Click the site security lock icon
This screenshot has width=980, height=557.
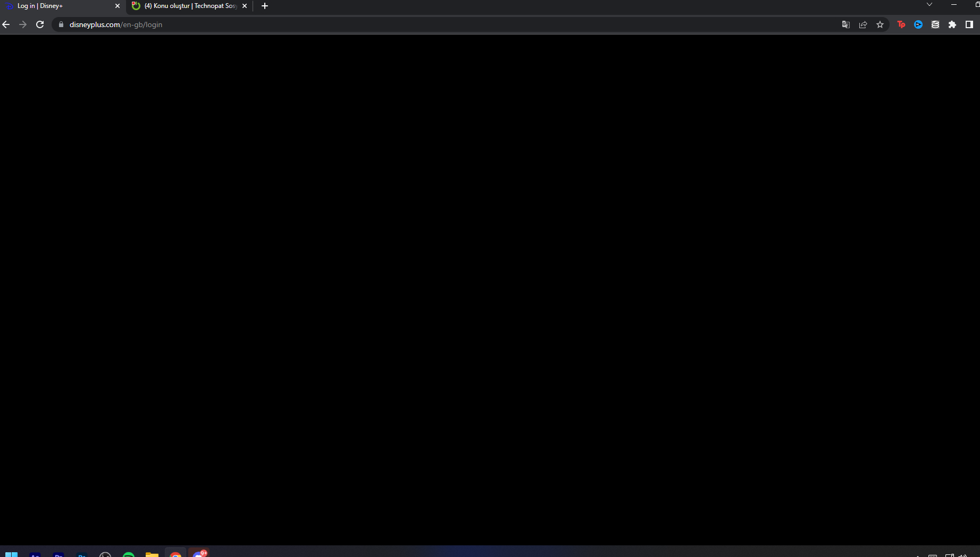click(x=61, y=24)
